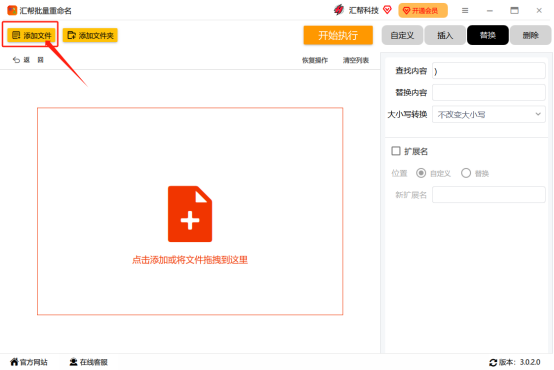Click the heart icon beside 汇帮科技
Image resolution: width=554 pixels, height=370 pixels.
pos(387,10)
